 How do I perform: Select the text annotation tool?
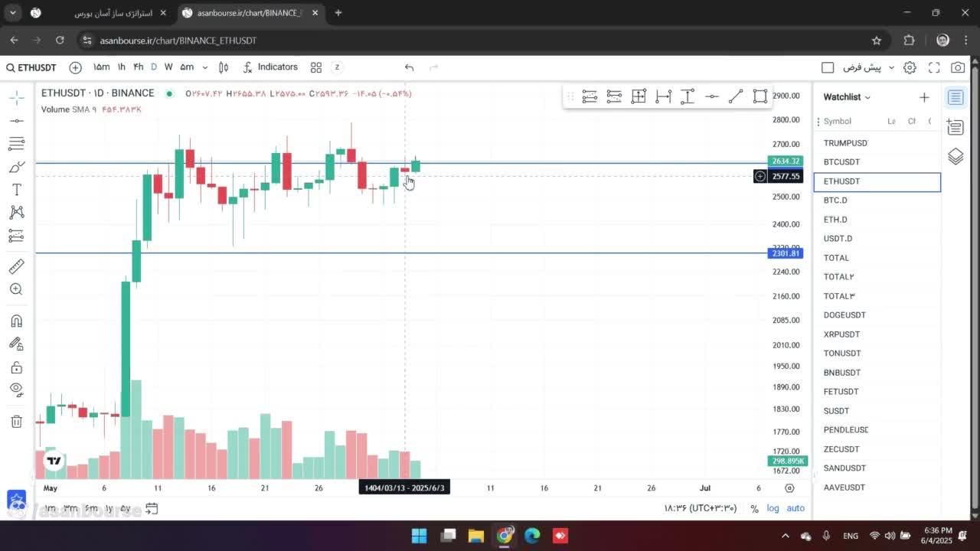[x=16, y=190]
